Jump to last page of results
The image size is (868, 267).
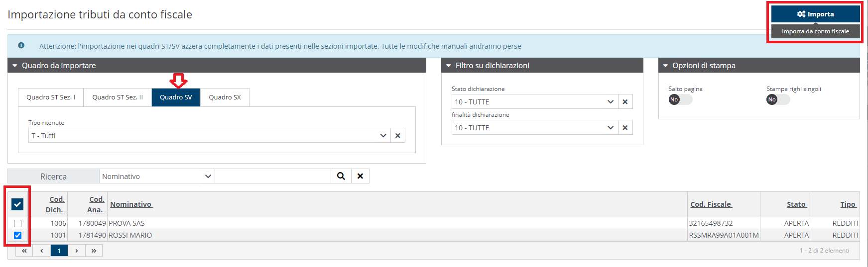(94, 251)
